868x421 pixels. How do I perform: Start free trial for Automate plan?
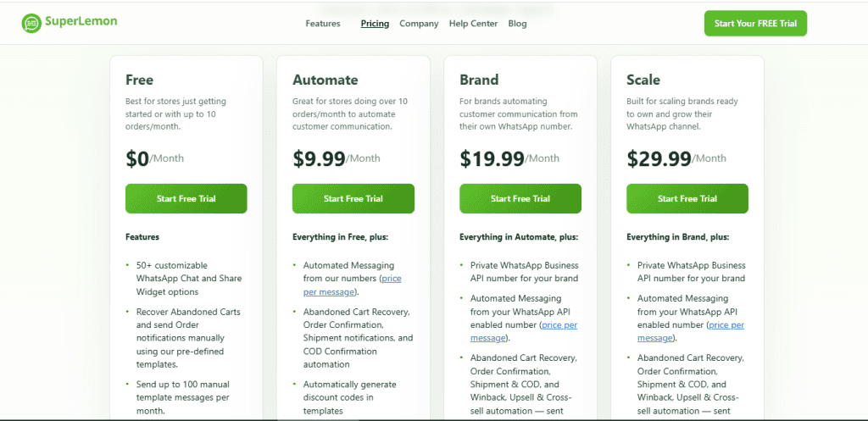(x=353, y=199)
